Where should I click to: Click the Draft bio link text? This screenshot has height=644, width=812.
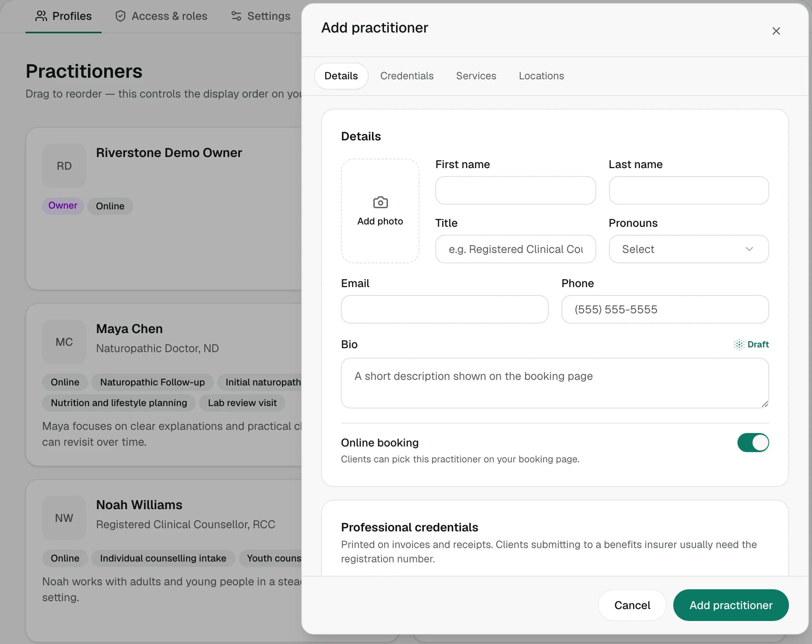point(758,344)
